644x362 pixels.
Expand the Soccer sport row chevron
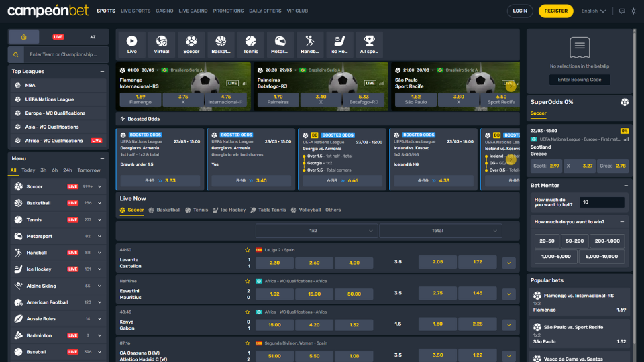click(x=99, y=187)
